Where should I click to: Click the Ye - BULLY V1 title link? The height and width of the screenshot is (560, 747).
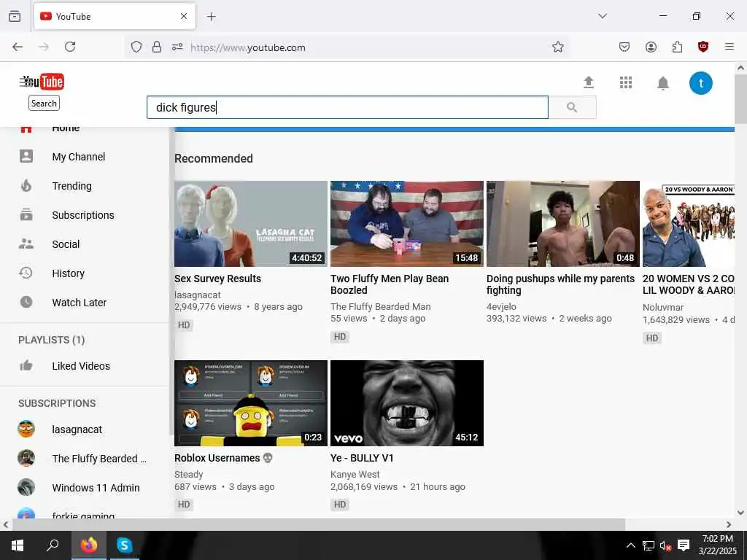coord(362,458)
